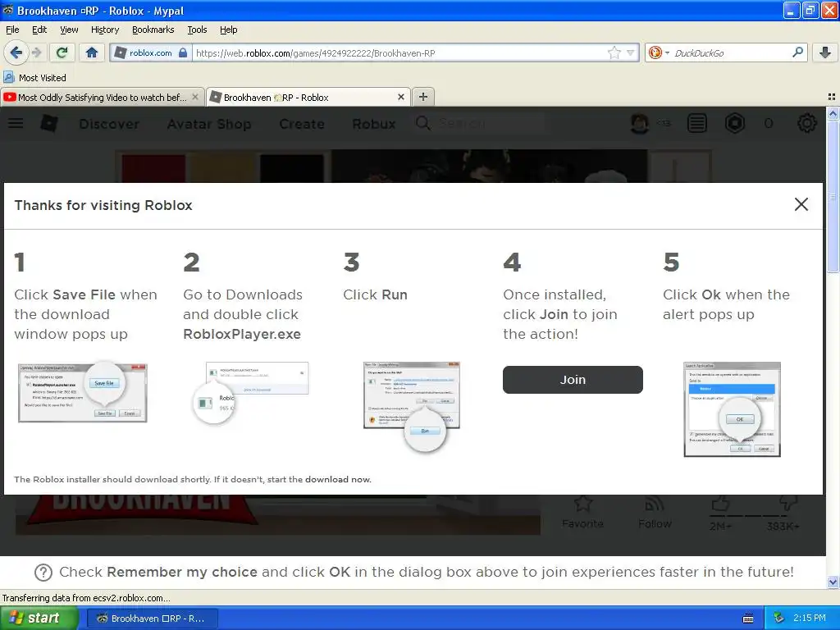
Task: Click the system tray clock 2:15 PM
Action: pyautogui.click(x=810, y=619)
